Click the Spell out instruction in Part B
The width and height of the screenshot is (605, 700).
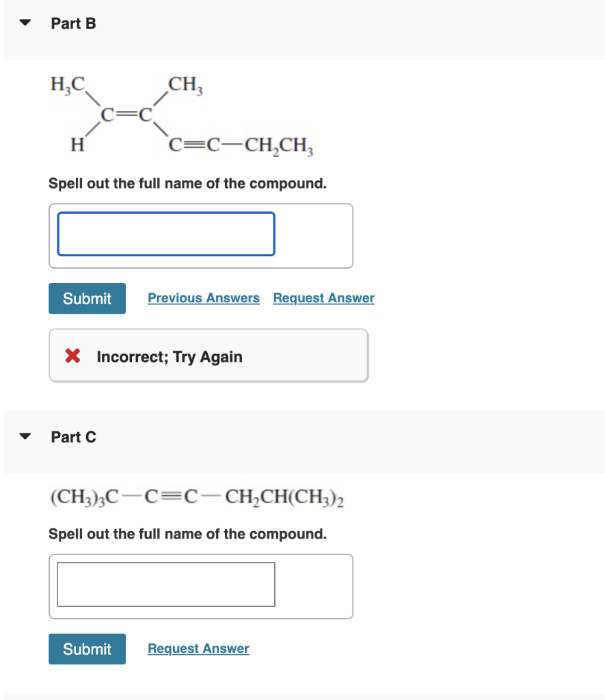point(187,183)
